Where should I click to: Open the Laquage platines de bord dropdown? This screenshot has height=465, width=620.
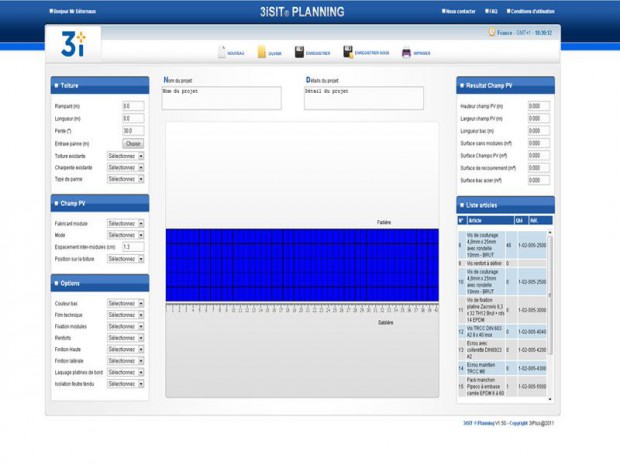(125, 372)
